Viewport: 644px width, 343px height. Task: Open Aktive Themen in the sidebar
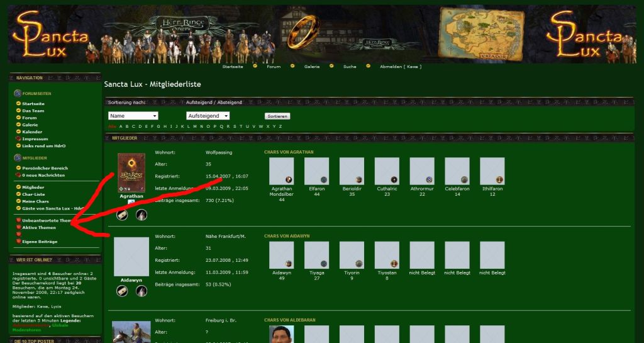(x=39, y=227)
